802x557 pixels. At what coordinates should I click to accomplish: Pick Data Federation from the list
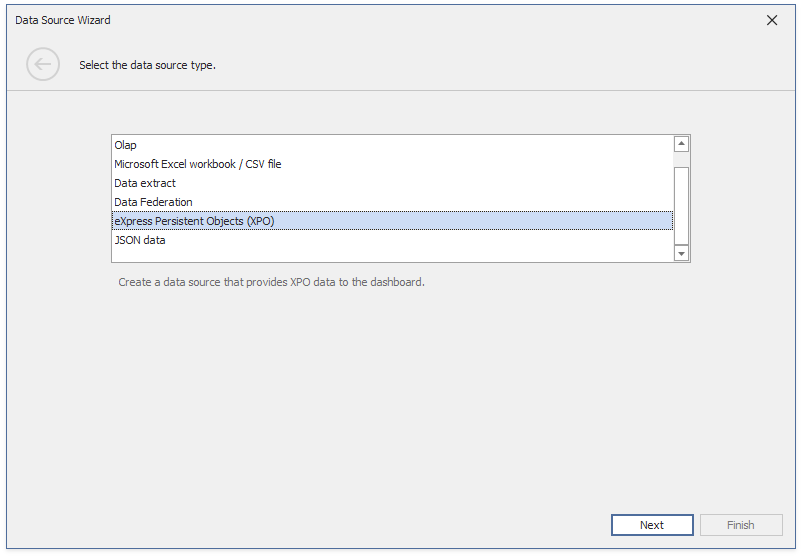[392, 202]
